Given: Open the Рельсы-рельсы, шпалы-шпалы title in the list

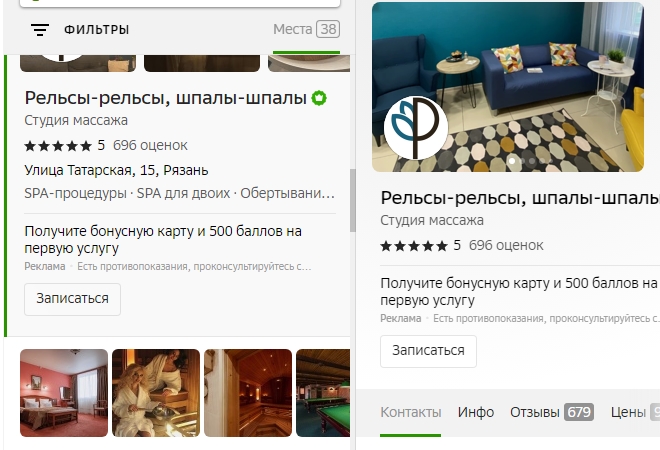Looking at the screenshot, I should (x=165, y=98).
